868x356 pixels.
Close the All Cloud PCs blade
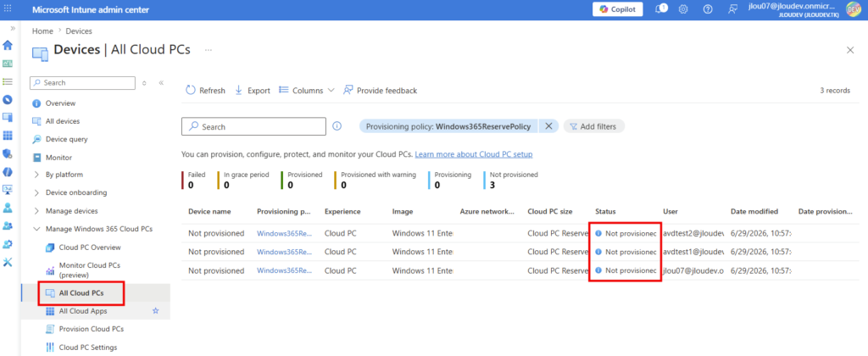[x=850, y=50]
